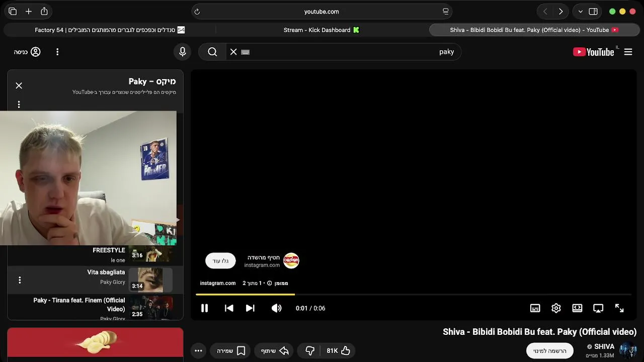Save the video (שמירה)
Viewport: 644px width, 362px height.
click(x=231, y=351)
